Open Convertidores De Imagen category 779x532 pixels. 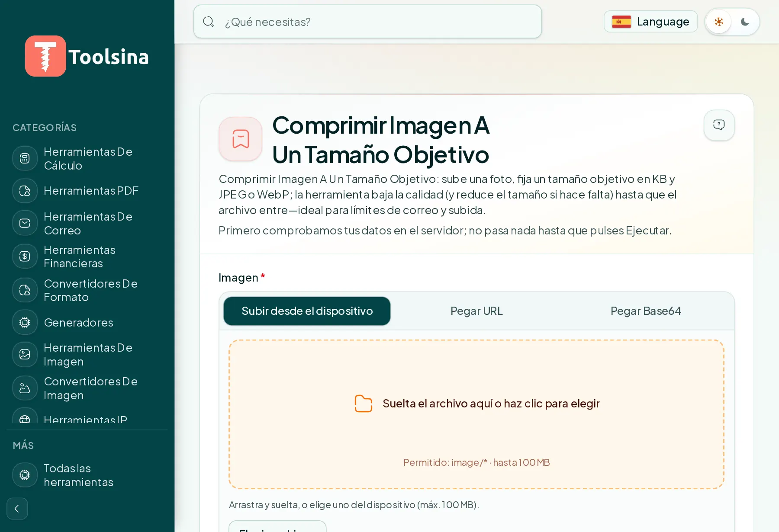coord(87,388)
